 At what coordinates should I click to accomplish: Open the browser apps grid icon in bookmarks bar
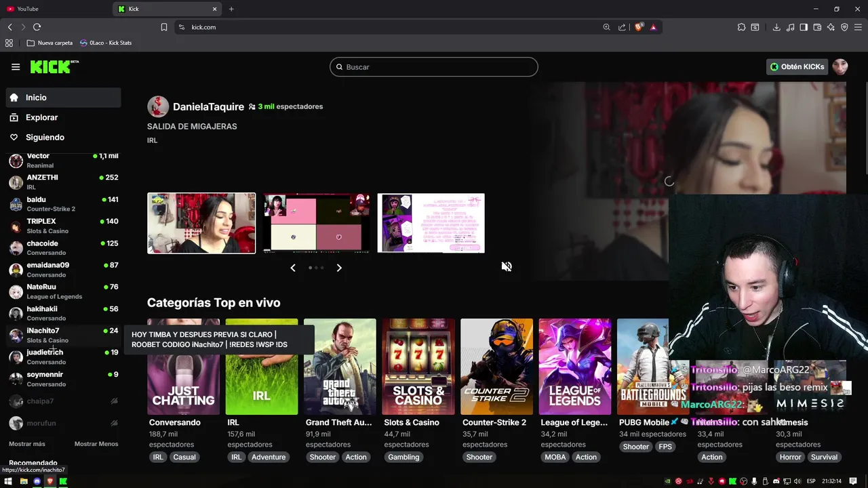click(9, 43)
